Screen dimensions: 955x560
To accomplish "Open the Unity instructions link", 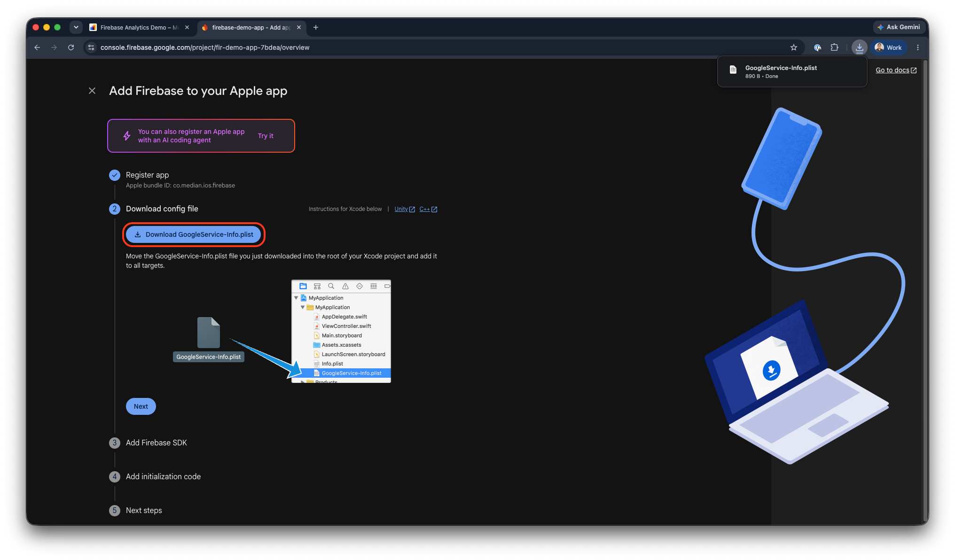I will (405, 209).
